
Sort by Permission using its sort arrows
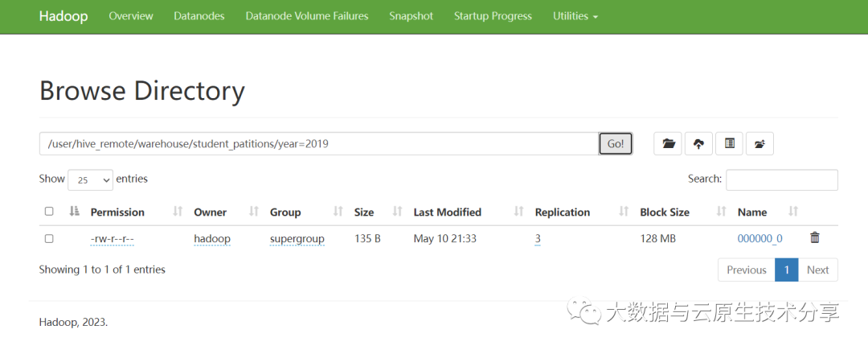(178, 212)
